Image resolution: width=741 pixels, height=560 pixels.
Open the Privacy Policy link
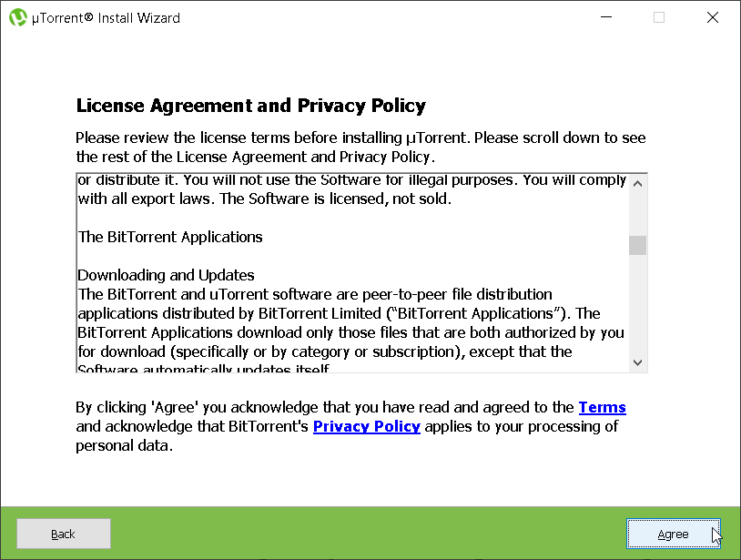coord(367,426)
